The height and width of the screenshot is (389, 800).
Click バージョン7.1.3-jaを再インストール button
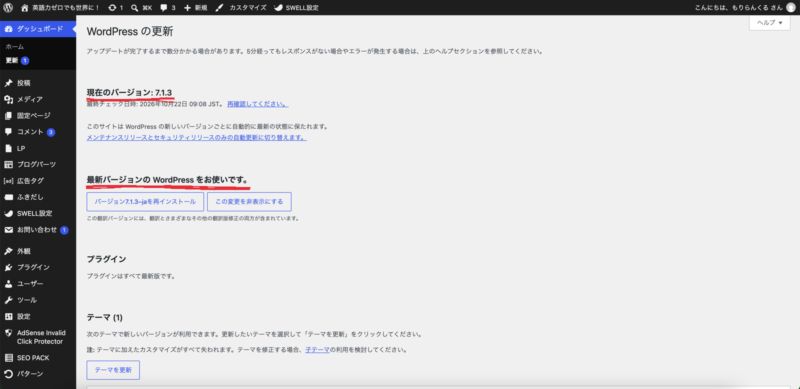point(145,202)
